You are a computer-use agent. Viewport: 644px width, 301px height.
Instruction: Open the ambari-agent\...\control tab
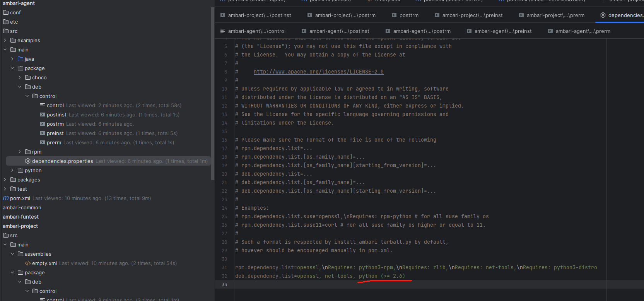point(253,31)
